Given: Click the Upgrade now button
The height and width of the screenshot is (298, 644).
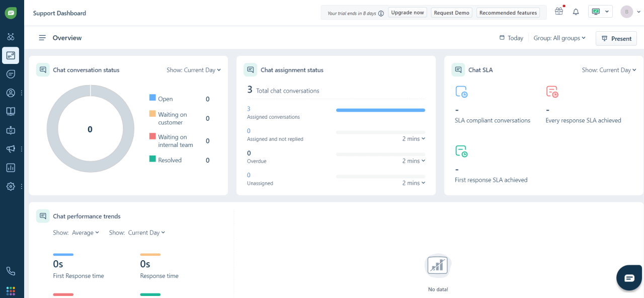Looking at the screenshot, I should tap(408, 12).
